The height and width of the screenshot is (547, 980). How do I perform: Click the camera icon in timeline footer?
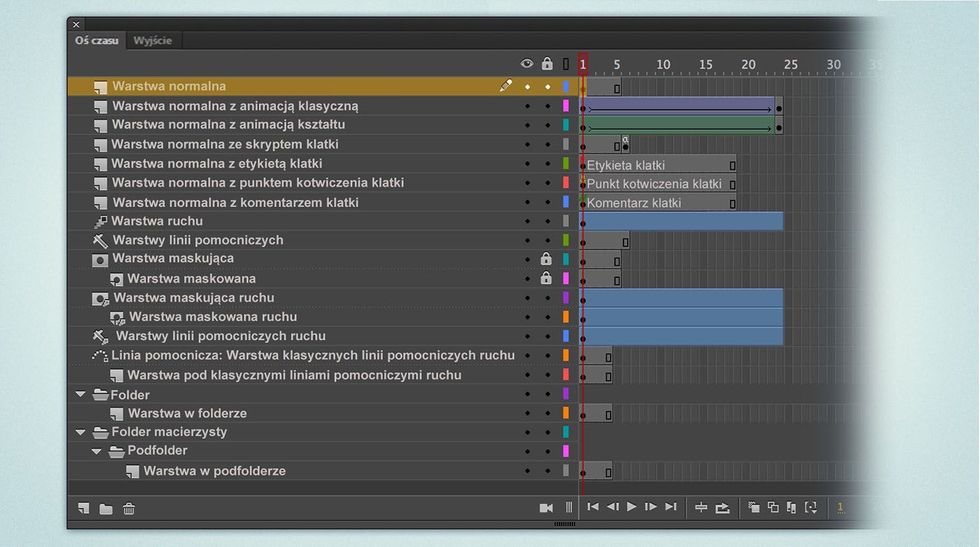point(546,508)
